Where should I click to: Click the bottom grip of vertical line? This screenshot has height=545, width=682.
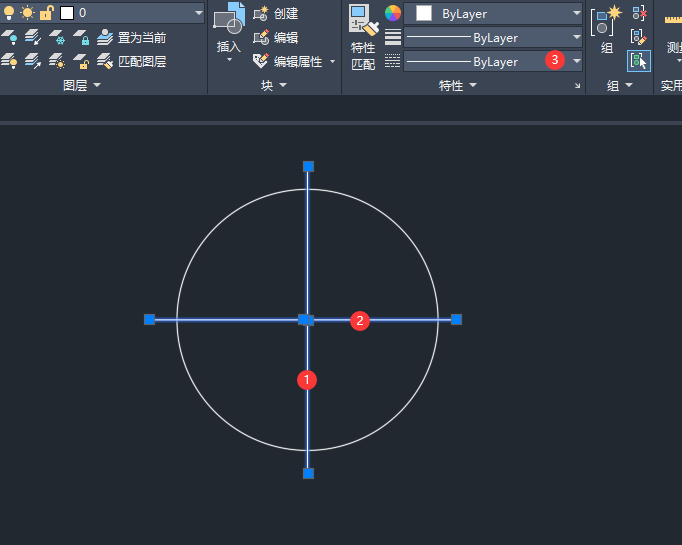(308, 473)
